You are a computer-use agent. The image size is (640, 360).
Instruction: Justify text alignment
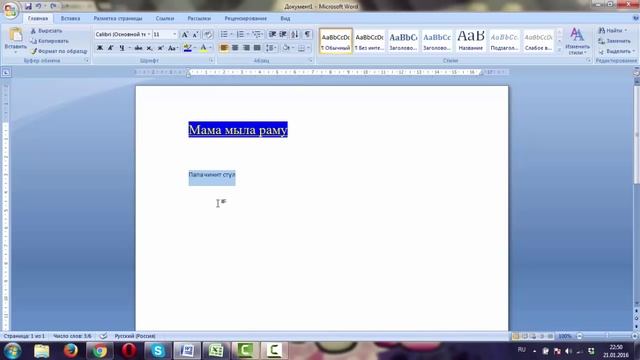(x=257, y=48)
